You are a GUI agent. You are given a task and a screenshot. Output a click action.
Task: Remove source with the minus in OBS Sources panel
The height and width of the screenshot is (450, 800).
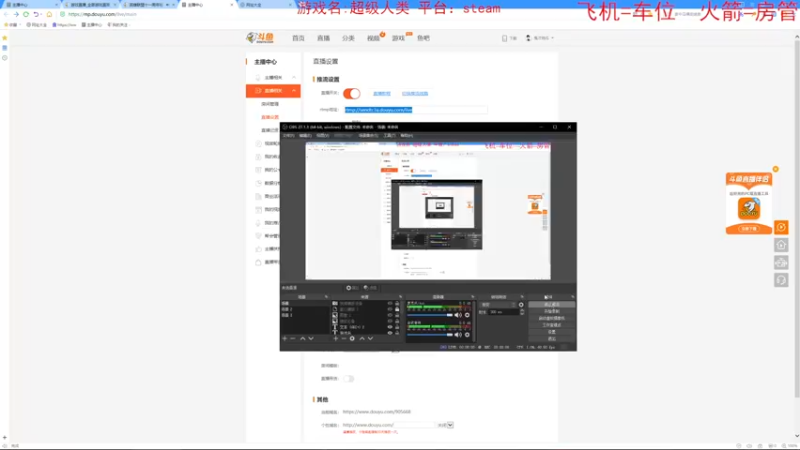[344, 338]
